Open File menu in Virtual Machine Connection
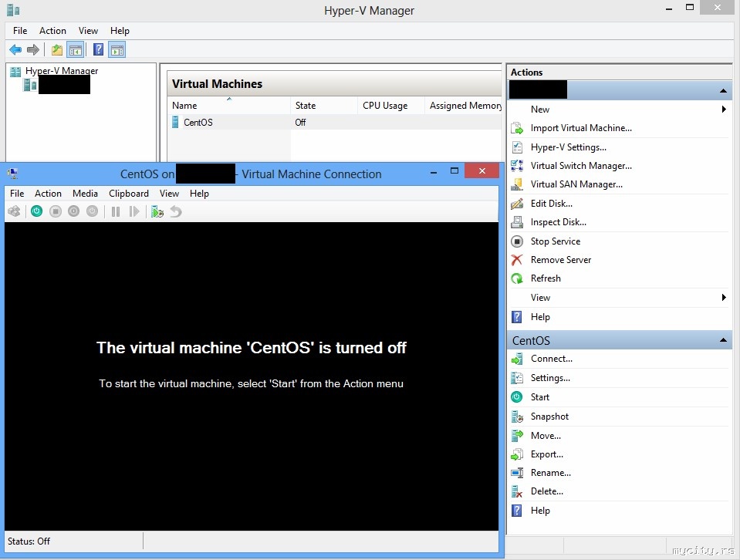 tap(17, 194)
